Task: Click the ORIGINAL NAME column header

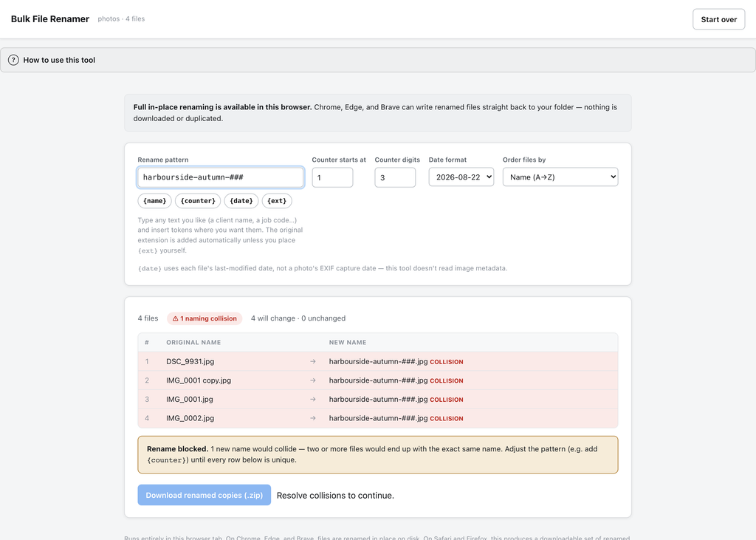Action: [193, 342]
